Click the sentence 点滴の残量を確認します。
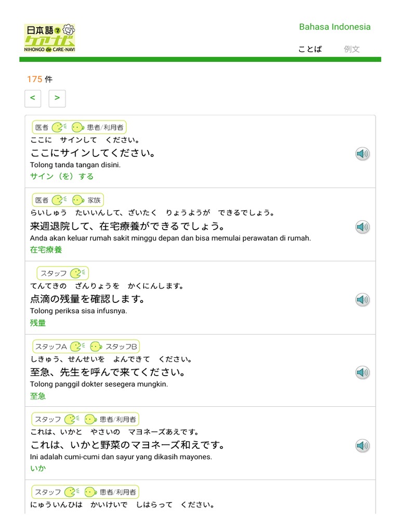Image resolution: width=399 pixels, height=532 pixels. click(x=88, y=299)
